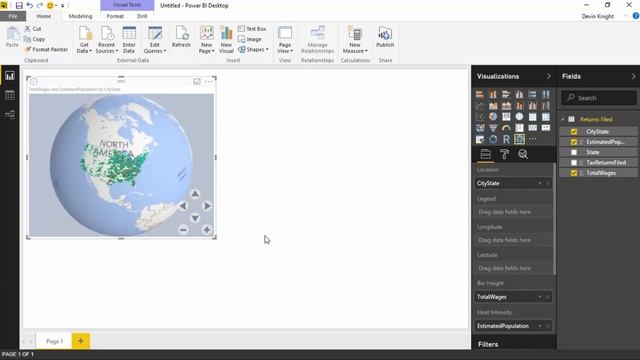
Task: Select the Line chart visualization
Action: (x=480, y=106)
